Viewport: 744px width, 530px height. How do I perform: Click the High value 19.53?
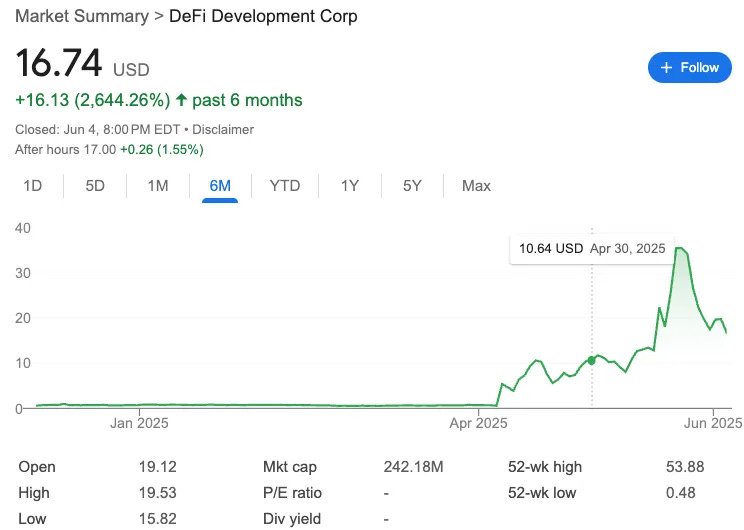click(x=158, y=493)
